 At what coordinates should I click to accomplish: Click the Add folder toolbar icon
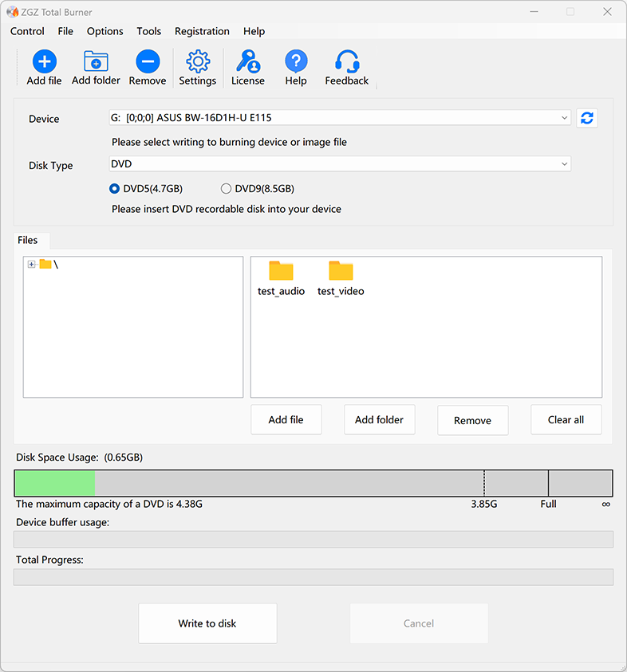[x=96, y=68]
